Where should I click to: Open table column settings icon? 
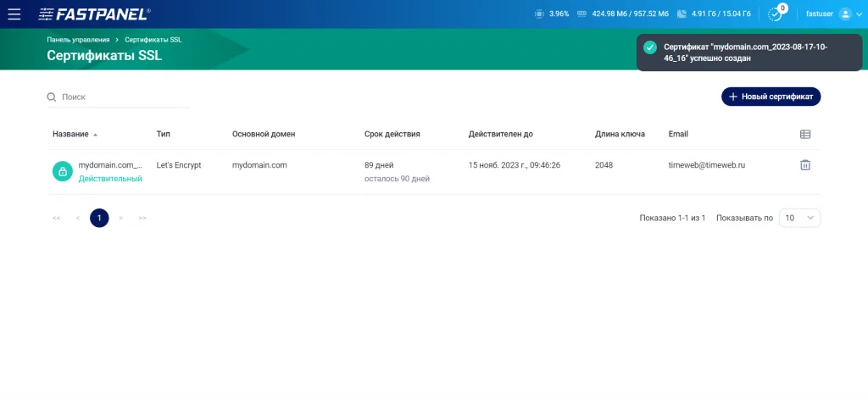805,134
